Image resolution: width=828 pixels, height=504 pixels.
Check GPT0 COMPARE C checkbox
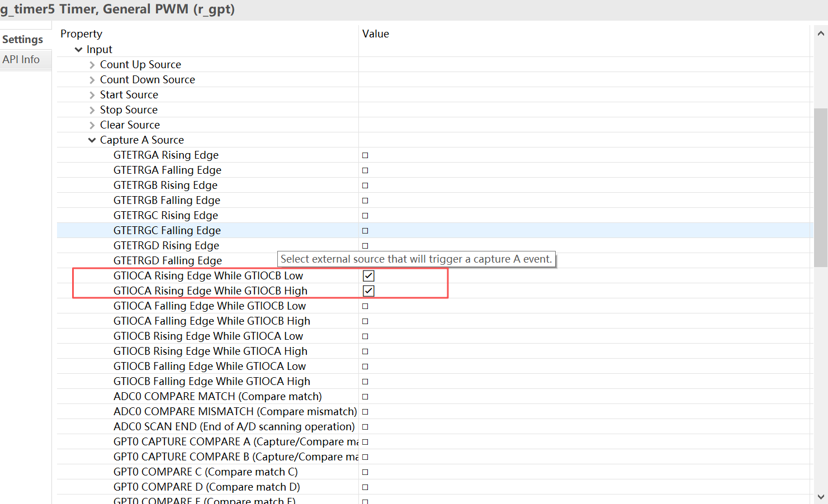(365, 472)
